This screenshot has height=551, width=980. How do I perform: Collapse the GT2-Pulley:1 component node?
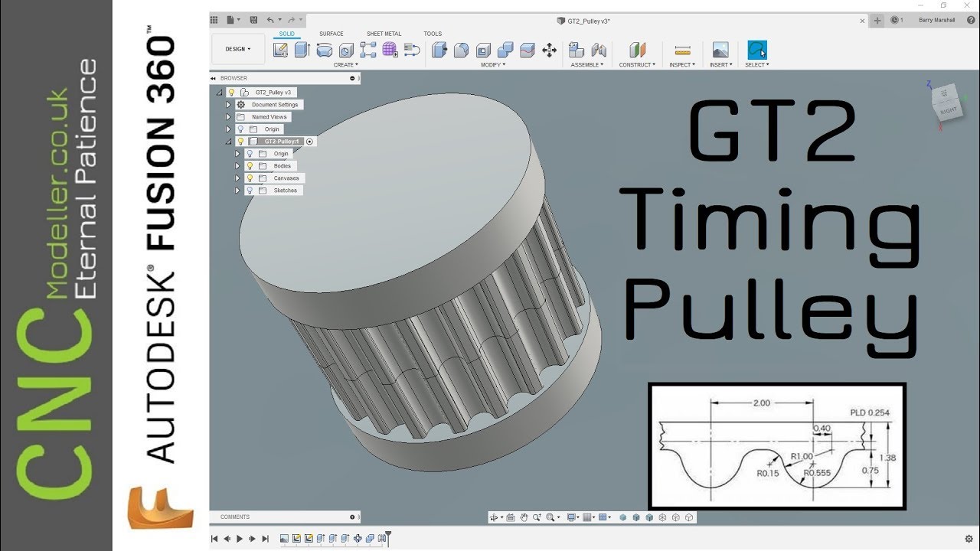pyautogui.click(x=228, y=142)
